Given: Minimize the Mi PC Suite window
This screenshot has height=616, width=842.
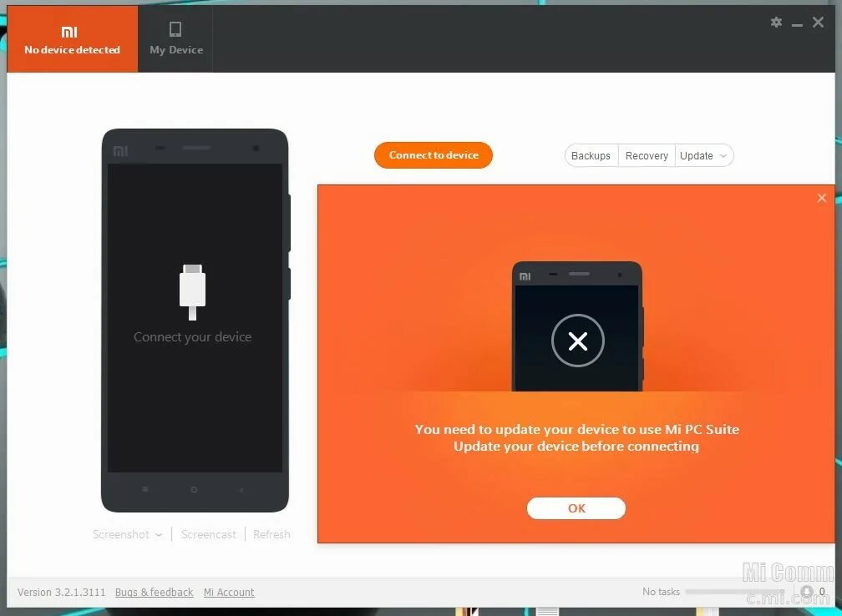Looking at the screenshot, I should 797,25.
